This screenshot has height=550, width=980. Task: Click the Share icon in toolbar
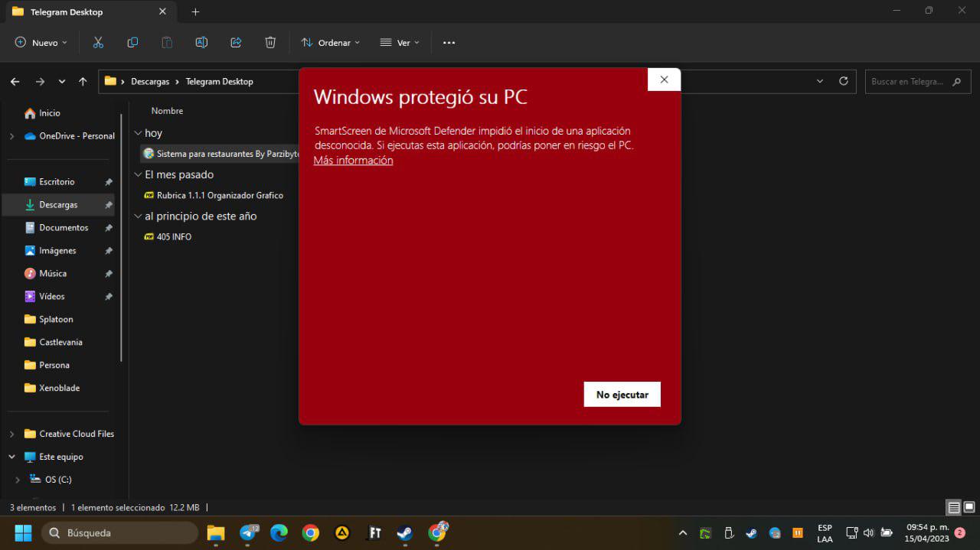tap(236, 43)
